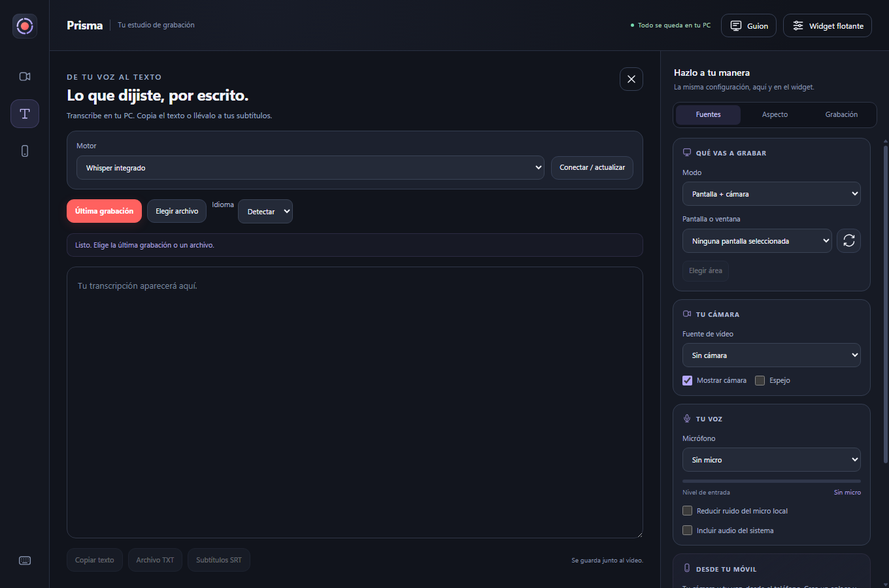Open the mobile phone section in sidebar
889x588 pixels.
[25, 151]
